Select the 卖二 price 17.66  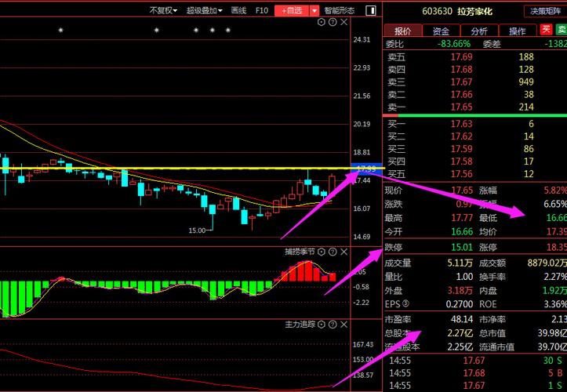tap(461, 95)
